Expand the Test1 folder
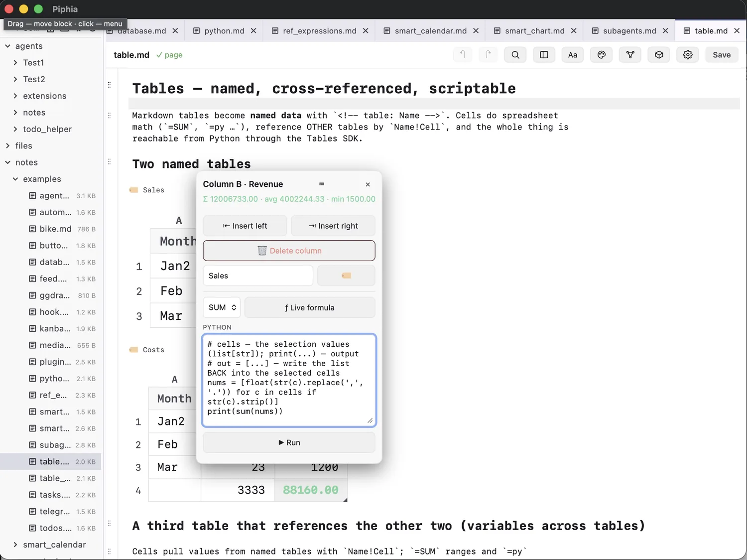Screen dimensions: 747x560 [x=15, y=63]
